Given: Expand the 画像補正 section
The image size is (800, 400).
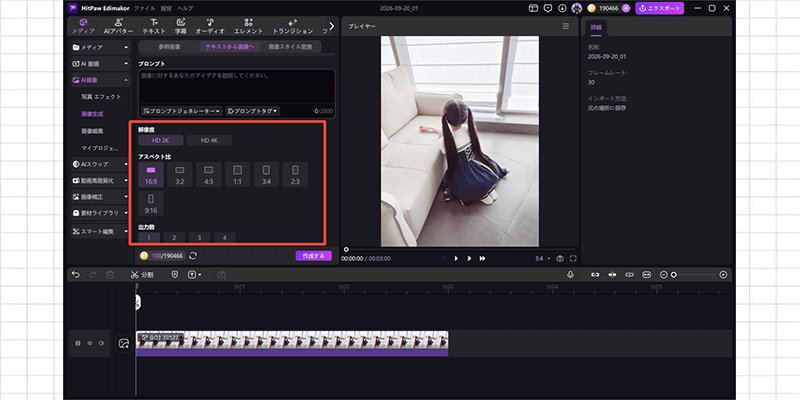Looking at the screenshot, I should click(x=101, y=196).
